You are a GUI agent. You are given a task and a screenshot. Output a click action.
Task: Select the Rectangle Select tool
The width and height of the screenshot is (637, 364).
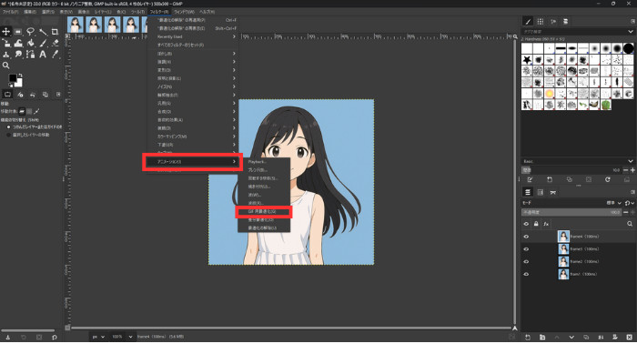[18, 32]
